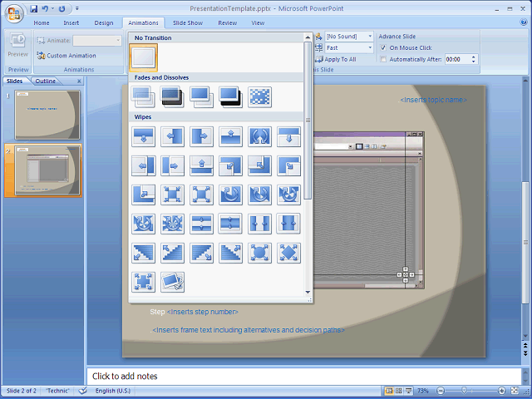Open the transition speed Fast dropdown

click(x=370, y=48)
